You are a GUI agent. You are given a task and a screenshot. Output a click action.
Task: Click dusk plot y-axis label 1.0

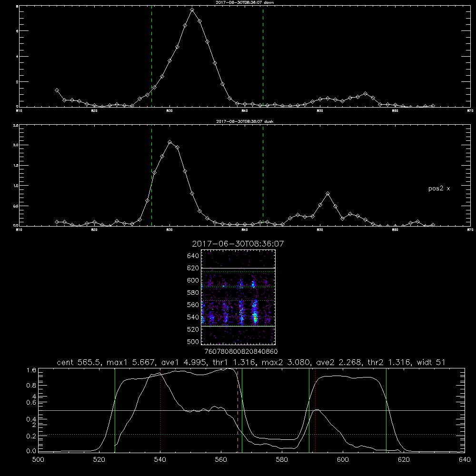(16, 186)
